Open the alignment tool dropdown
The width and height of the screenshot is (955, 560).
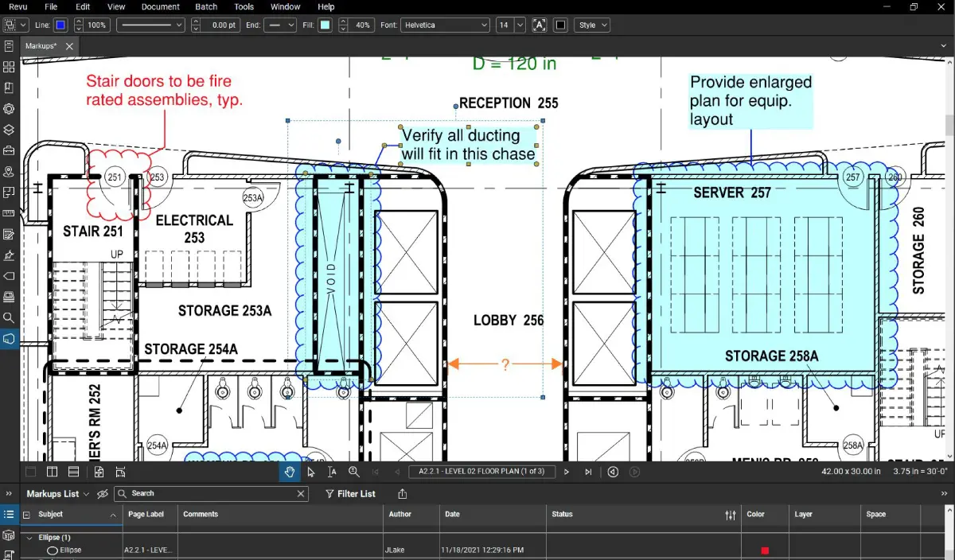pyautogui.click(x=16, y=25)
